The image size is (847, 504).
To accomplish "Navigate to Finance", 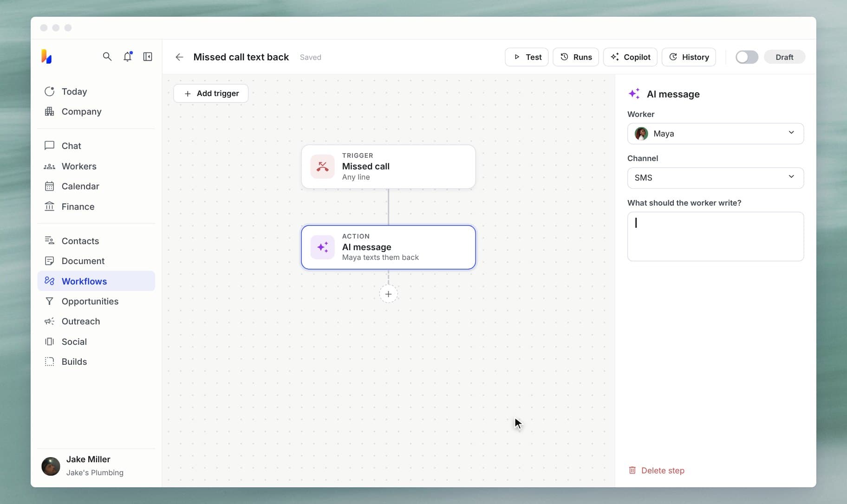I will pos(96,207).
